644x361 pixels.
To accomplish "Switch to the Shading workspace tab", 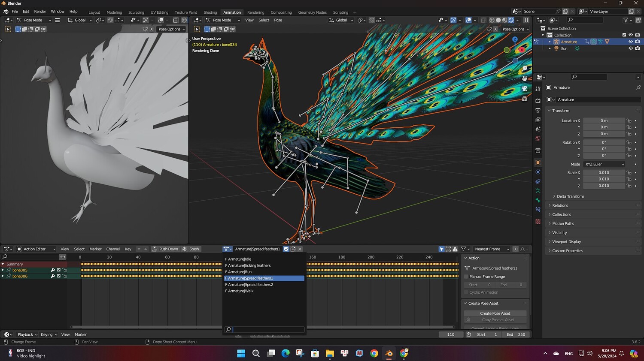I will [210, 12].
